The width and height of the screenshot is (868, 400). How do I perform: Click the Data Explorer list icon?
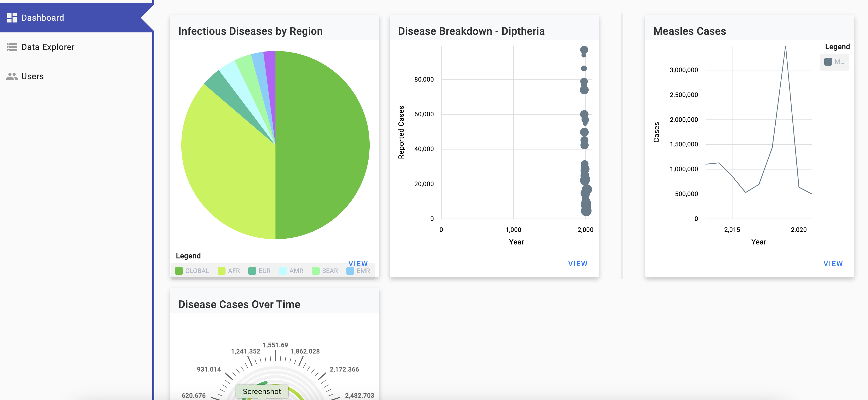(12, 47)
